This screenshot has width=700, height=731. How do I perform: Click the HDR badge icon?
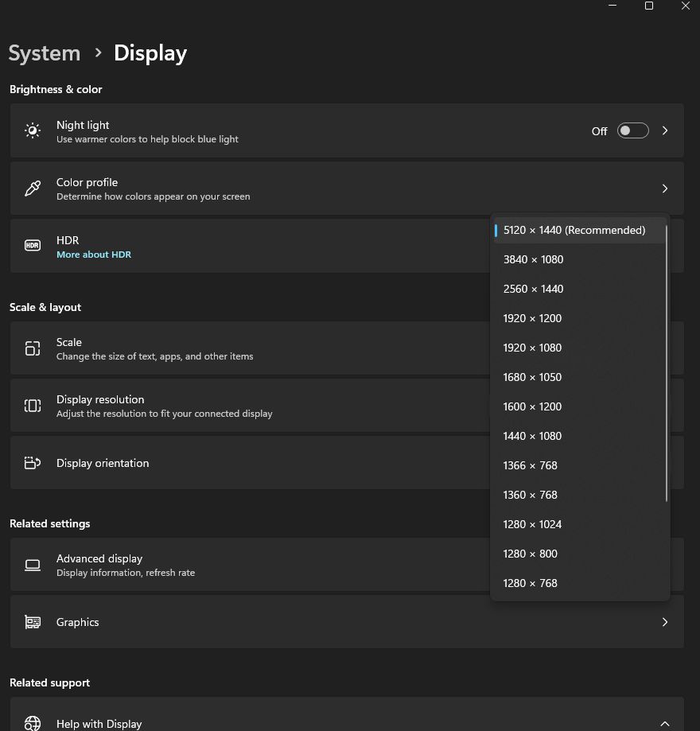pyautogui.click(x=33, y=246)
